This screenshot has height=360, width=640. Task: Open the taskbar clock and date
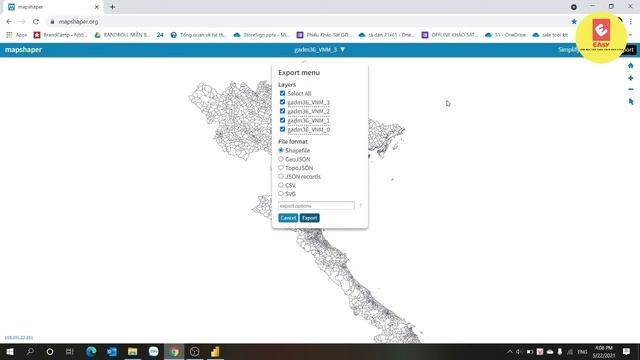click(604, 351)
